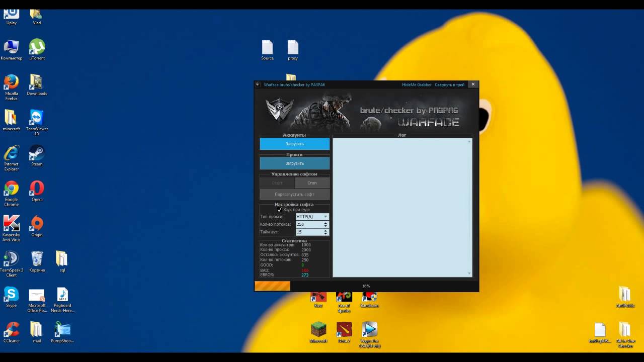Launch the µTorrent shortcut
644x362 pixels.
point(37,50)
